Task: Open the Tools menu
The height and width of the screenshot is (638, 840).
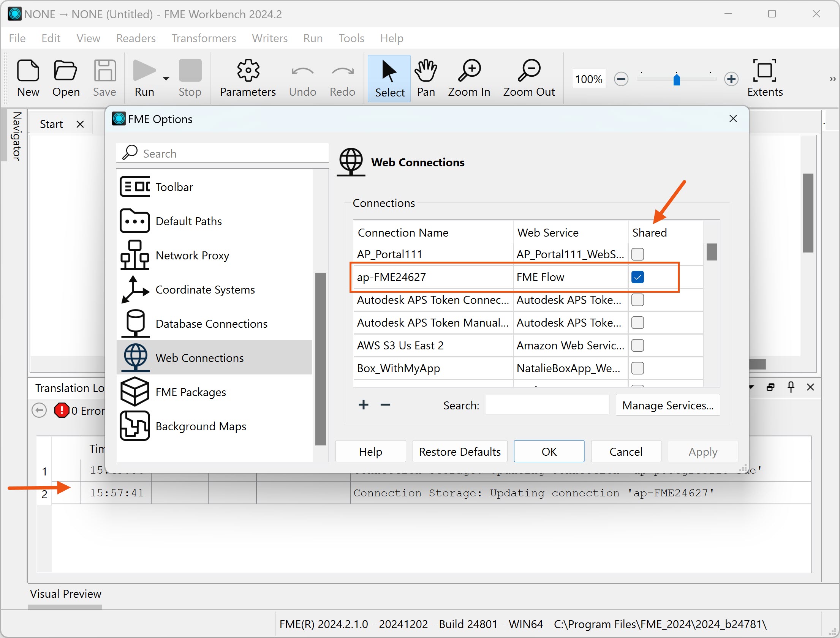Action: 351,38
